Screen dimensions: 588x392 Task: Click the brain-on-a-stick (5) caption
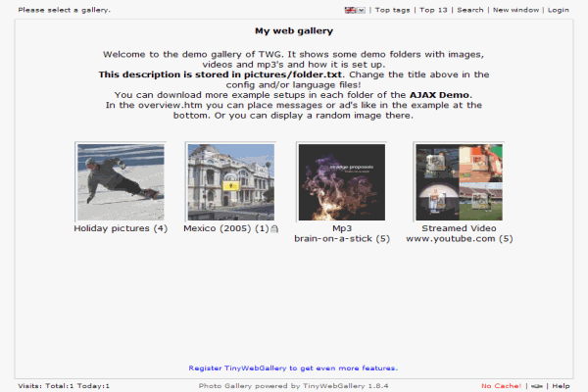[x=342, y=239]
